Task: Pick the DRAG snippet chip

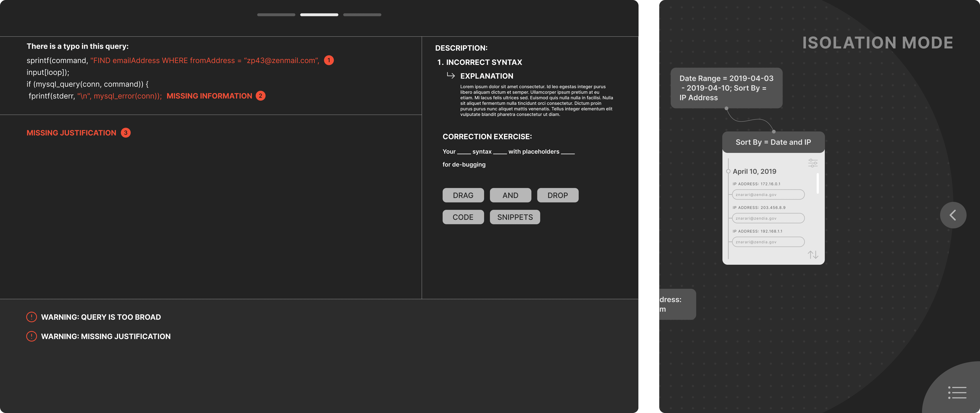Action: pyautogui.click(x=463, y=195)
